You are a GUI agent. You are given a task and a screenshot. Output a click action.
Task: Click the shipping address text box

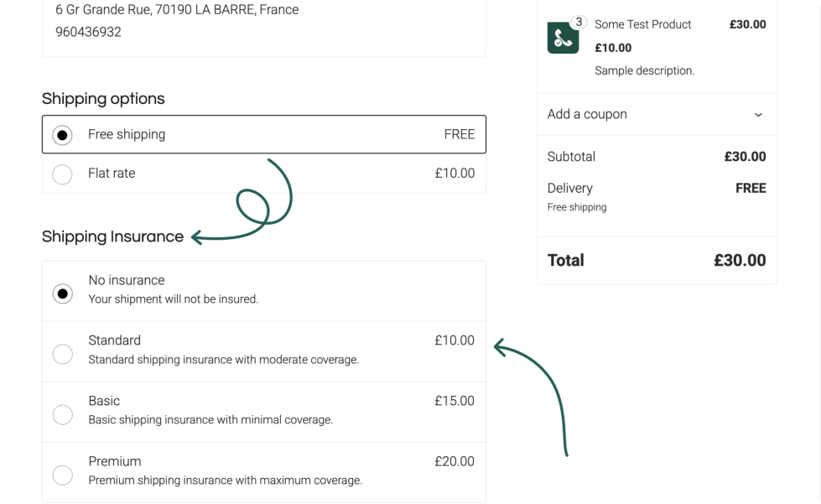[x=263, y=25]
